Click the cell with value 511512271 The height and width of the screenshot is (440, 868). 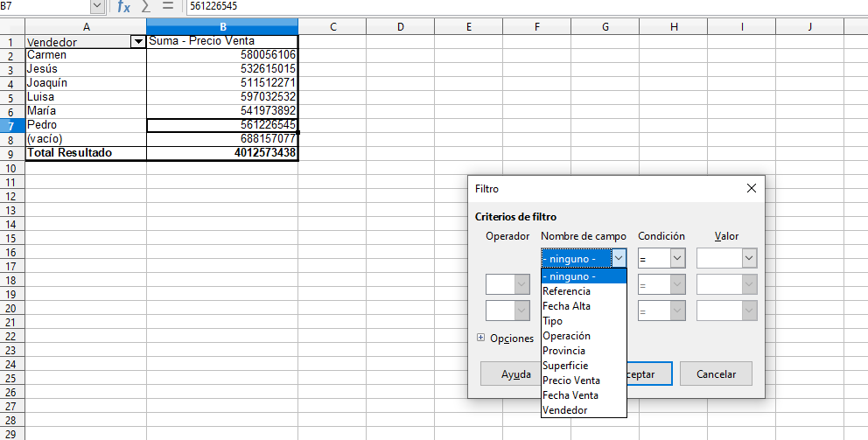(x=222, y=83)
